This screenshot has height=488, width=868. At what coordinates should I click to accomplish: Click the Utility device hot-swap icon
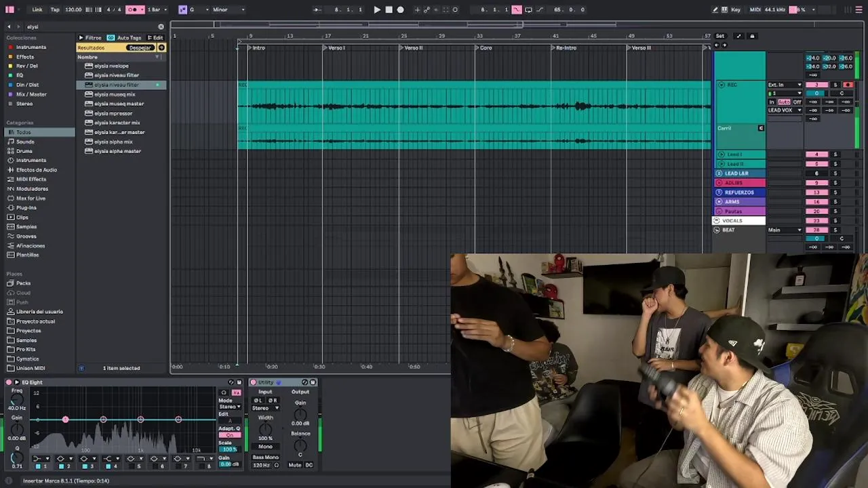coord(304,382)
